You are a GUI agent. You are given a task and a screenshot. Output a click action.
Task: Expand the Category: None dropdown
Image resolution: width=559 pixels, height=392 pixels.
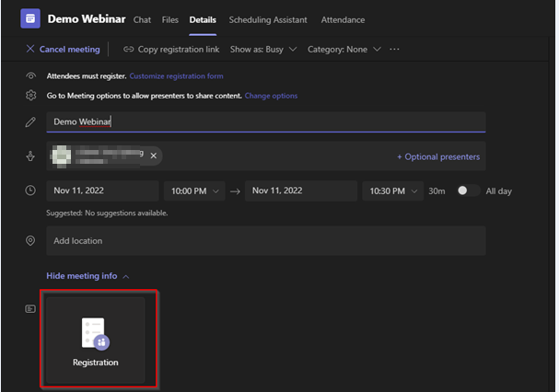tap(344, 49)
